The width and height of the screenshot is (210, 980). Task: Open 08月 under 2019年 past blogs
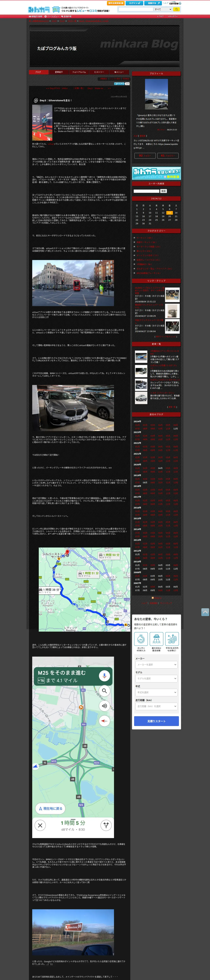coord(145,483)
